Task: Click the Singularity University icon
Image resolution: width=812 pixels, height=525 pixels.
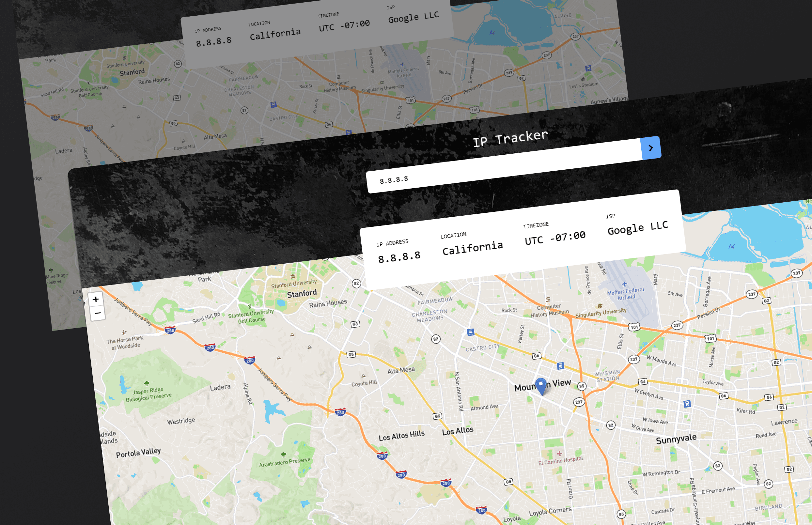Action: click(x=600, y=306)
